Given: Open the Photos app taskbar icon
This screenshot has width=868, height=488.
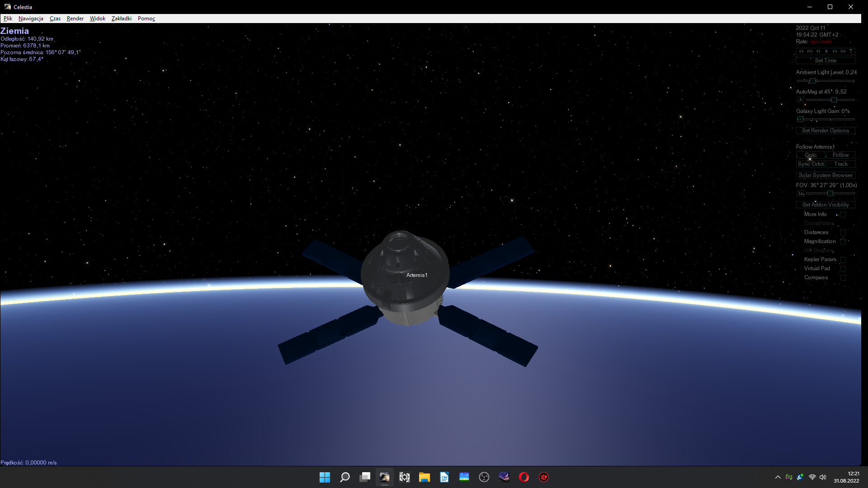Looking at the screenshot, I should click(464, 477).
